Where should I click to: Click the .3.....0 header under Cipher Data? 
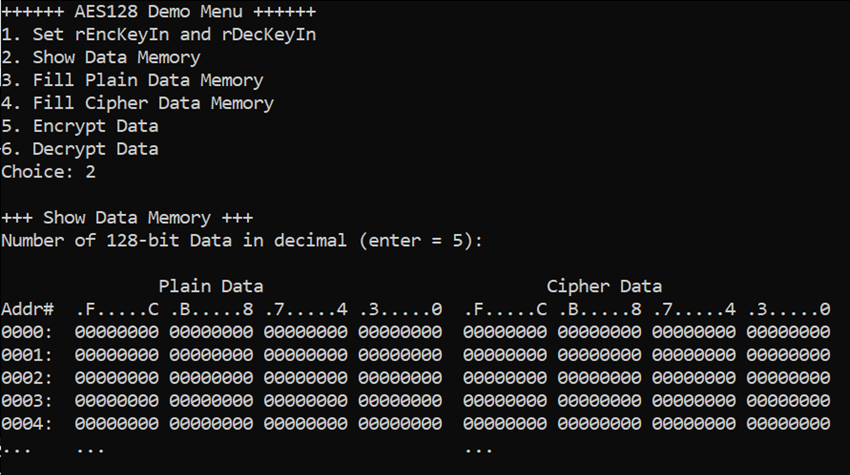(x=788, y=309)
